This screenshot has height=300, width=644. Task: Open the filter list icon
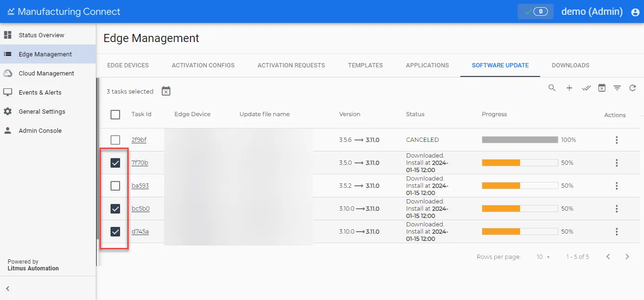click(x=617, y=88)
